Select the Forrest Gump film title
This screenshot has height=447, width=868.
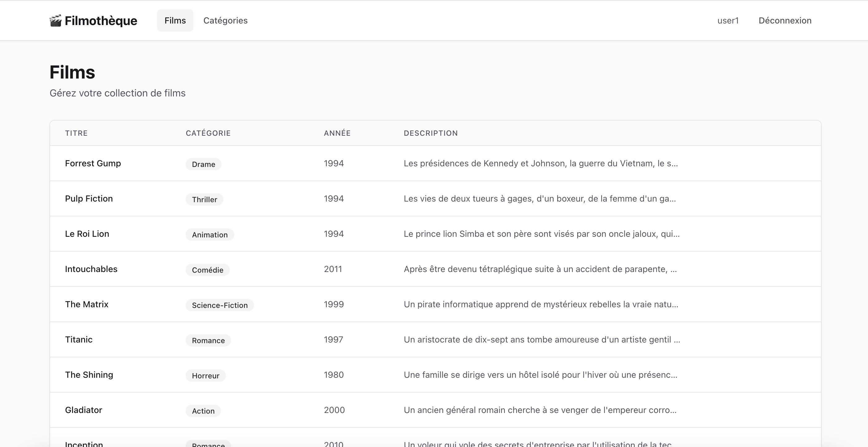[93, 163]
